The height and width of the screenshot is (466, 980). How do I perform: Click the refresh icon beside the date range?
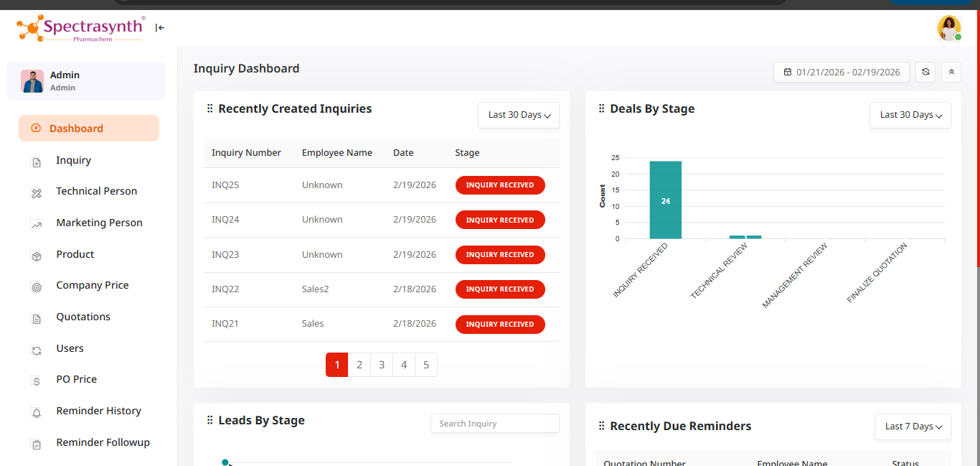[x=925, y=72]
